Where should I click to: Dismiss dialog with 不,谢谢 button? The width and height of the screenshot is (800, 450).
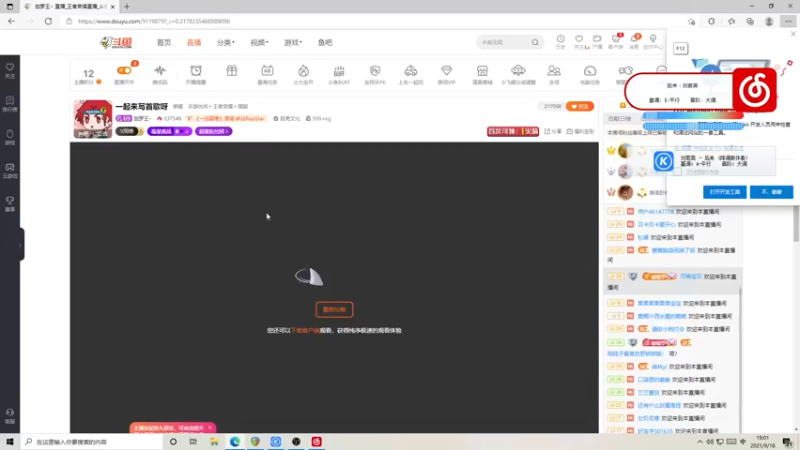pos(771,192)
